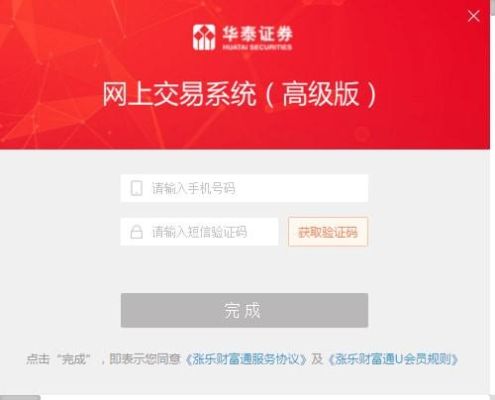
Task: Request SMS code via 获取验证码 button
Action: pyautogui.click(x=328, y=232)
